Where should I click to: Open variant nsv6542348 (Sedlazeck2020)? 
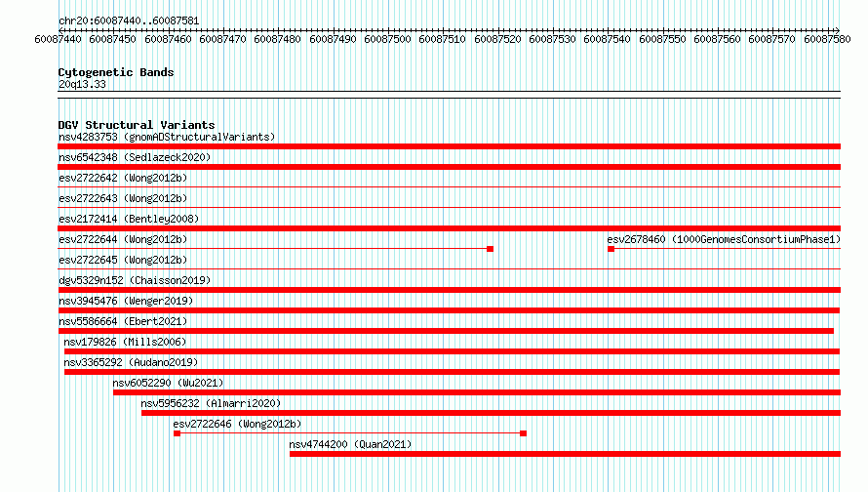click(x=135, y=157)
